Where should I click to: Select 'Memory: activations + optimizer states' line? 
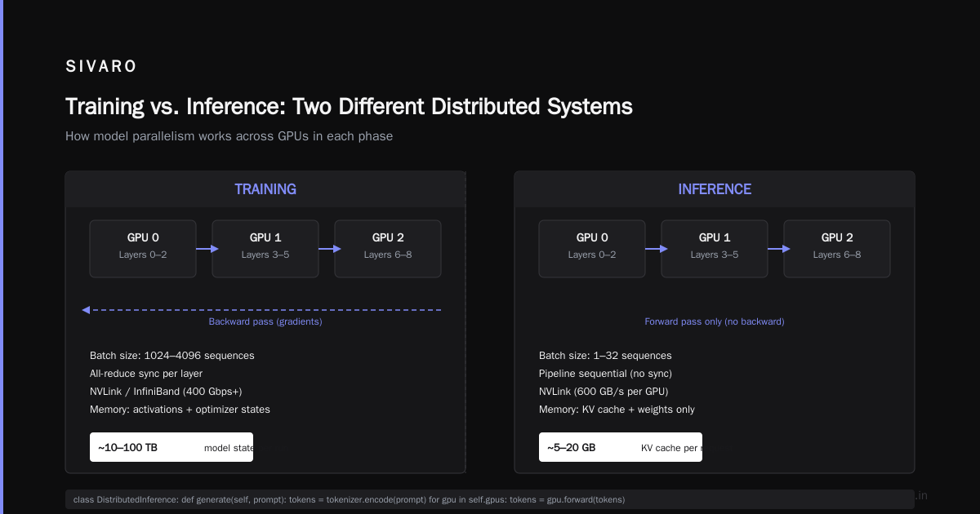(180, 410)
